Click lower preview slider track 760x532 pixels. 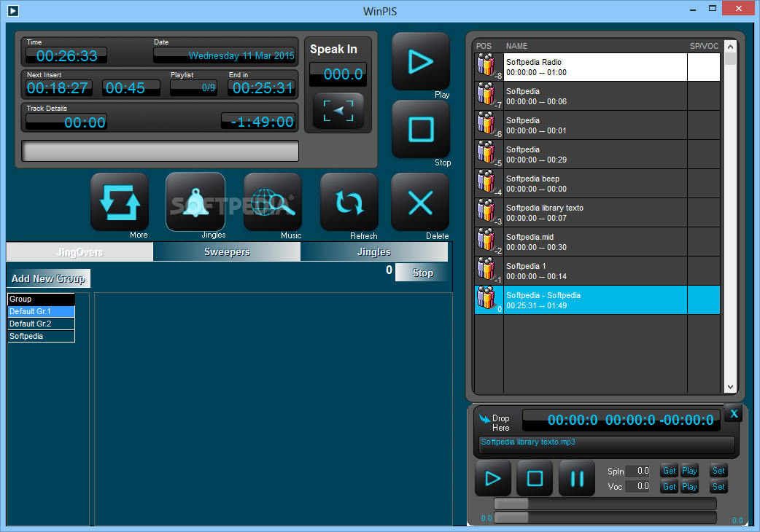tap(605, 517)
